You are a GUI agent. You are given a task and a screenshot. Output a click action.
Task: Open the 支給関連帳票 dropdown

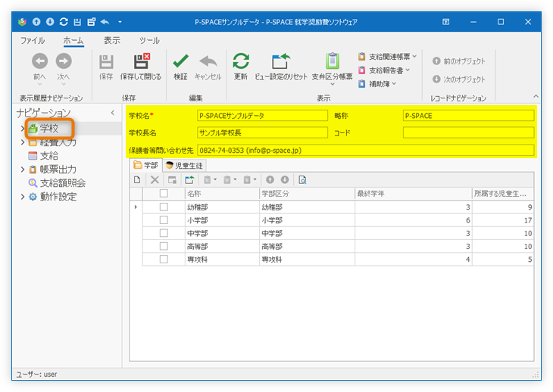tap(387, 56)
